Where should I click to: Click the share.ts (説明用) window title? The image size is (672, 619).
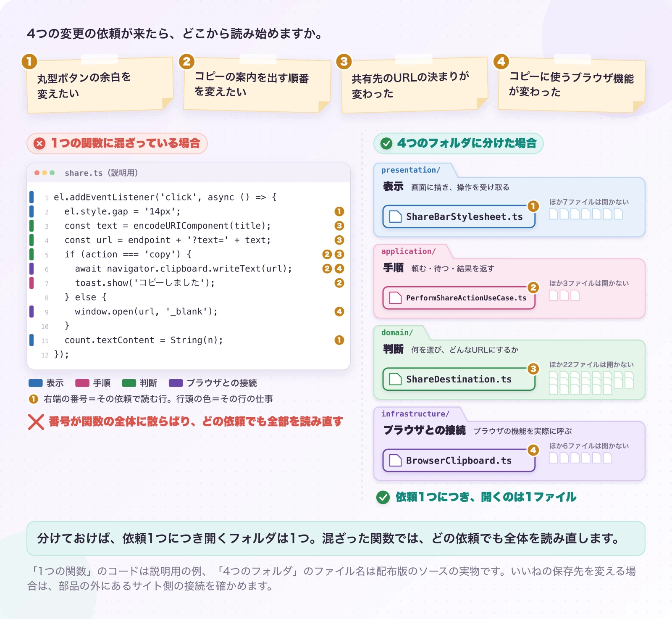(101, 173)
